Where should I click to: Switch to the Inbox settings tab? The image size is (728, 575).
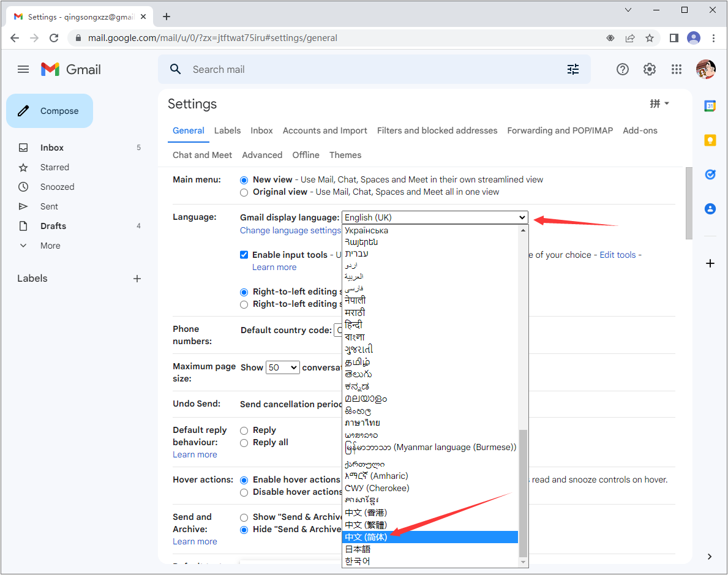pyautogui.click(x=262, y=130)
